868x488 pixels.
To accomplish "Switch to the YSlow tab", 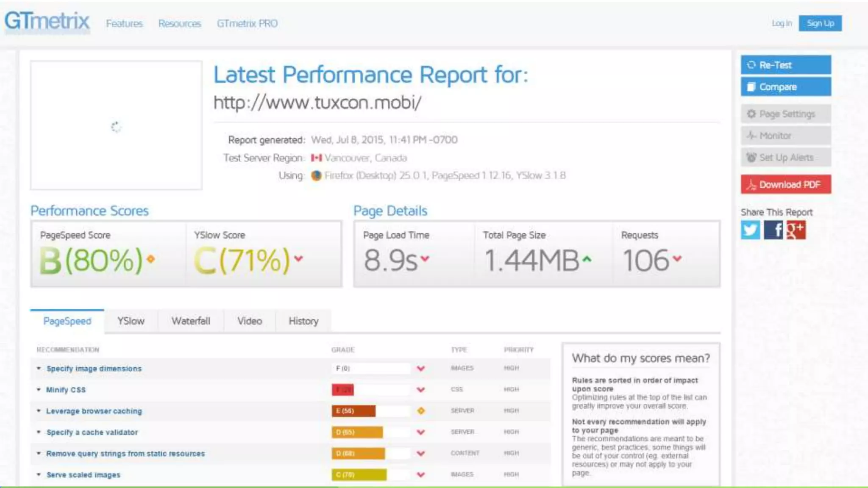I will [x=131, y=321].
